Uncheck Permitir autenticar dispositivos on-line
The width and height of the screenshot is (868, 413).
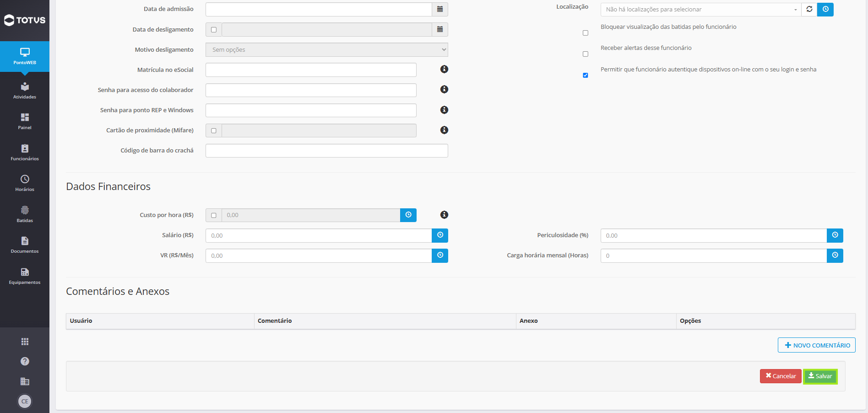(x=585, y=75)
